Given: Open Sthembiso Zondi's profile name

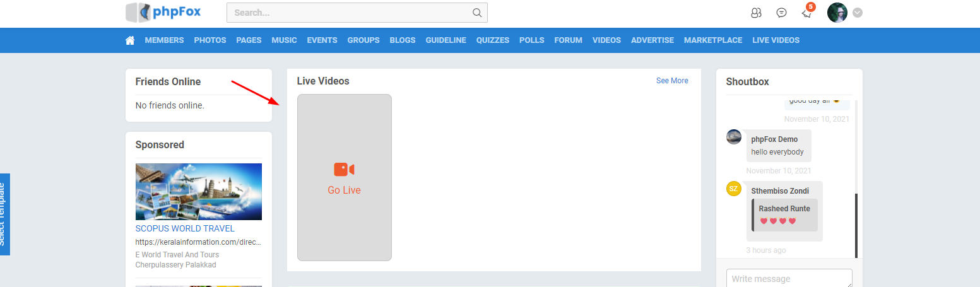Looking at the screenshot, I should [780, 191].
